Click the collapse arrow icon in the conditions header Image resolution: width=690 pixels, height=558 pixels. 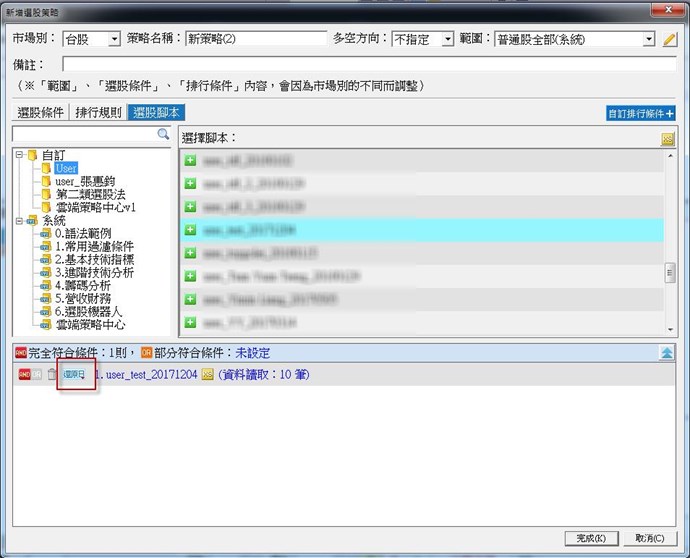pos(667,353)
